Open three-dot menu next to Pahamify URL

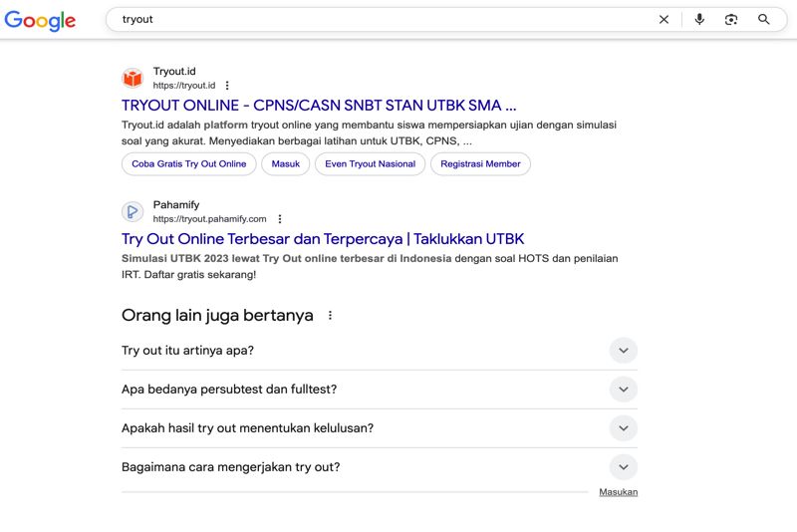280,219
